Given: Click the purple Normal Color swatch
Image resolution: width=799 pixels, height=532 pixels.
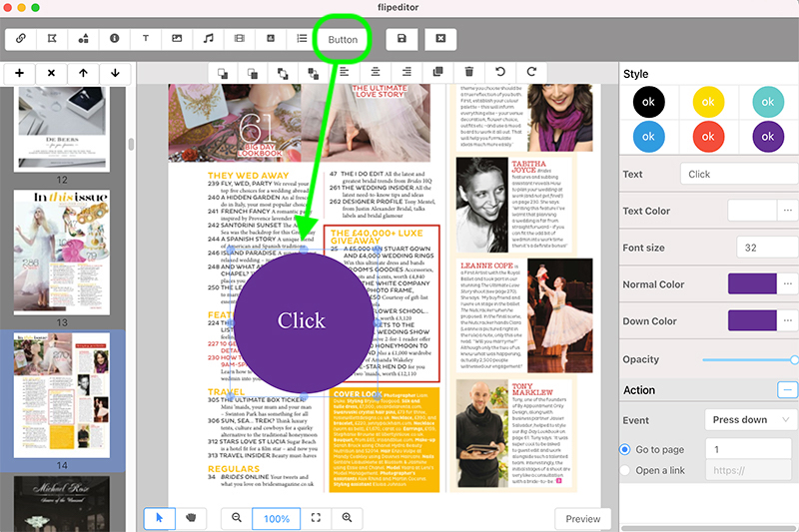Looking at the screenshot, I should [x=752, y=283].
